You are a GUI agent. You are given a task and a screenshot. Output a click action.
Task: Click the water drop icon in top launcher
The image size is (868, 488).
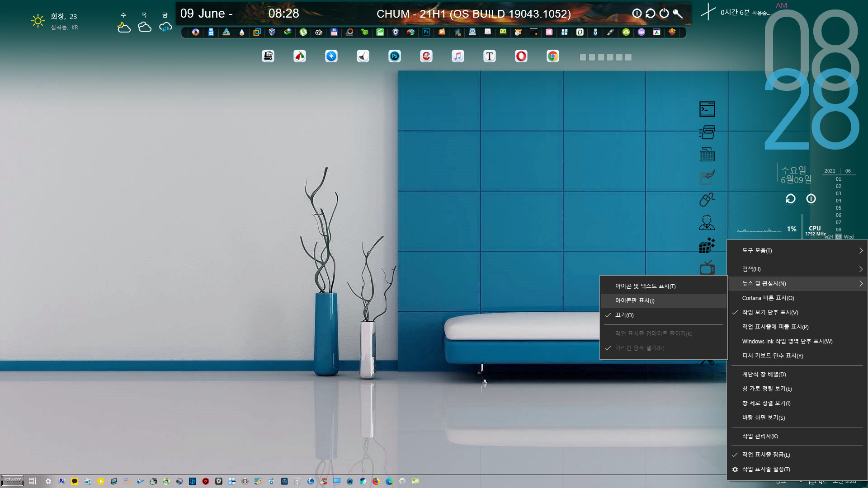(x=242, y=32)
